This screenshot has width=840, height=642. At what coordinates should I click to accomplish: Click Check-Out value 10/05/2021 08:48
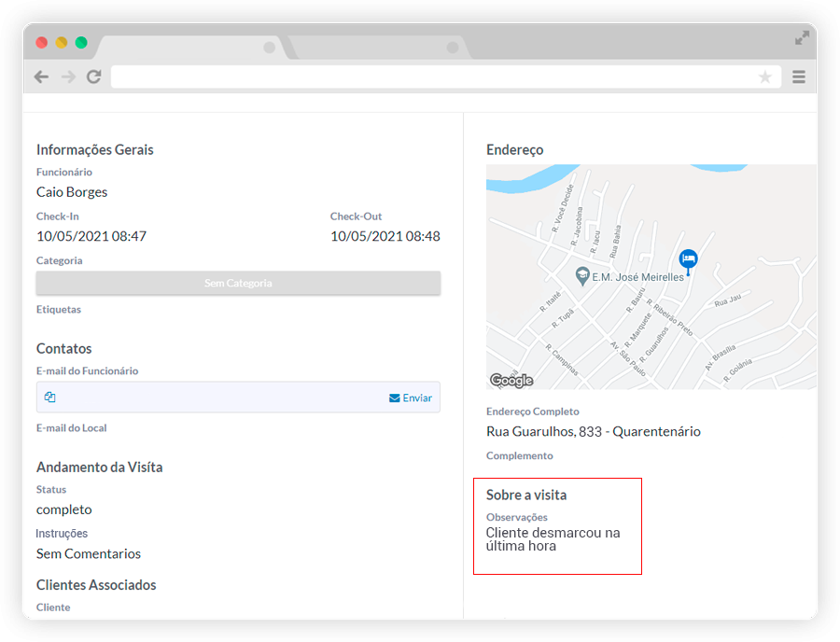385,236
